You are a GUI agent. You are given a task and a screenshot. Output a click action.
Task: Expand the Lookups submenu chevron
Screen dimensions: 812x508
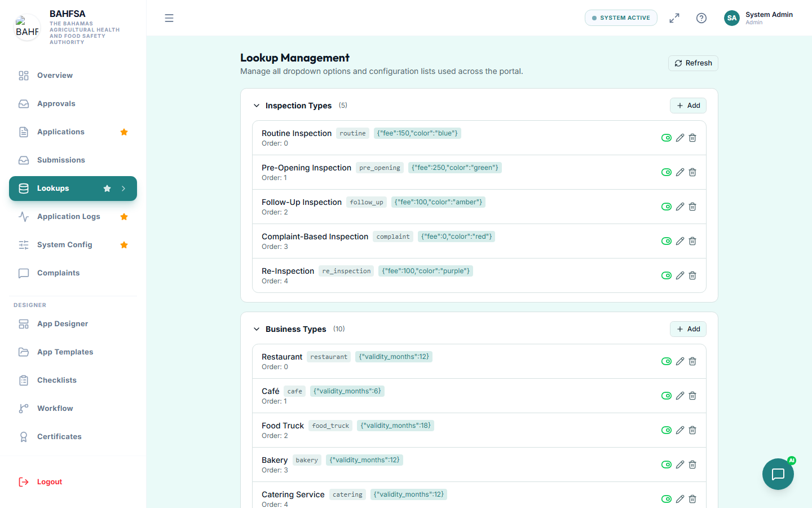(x=123, y=189)
